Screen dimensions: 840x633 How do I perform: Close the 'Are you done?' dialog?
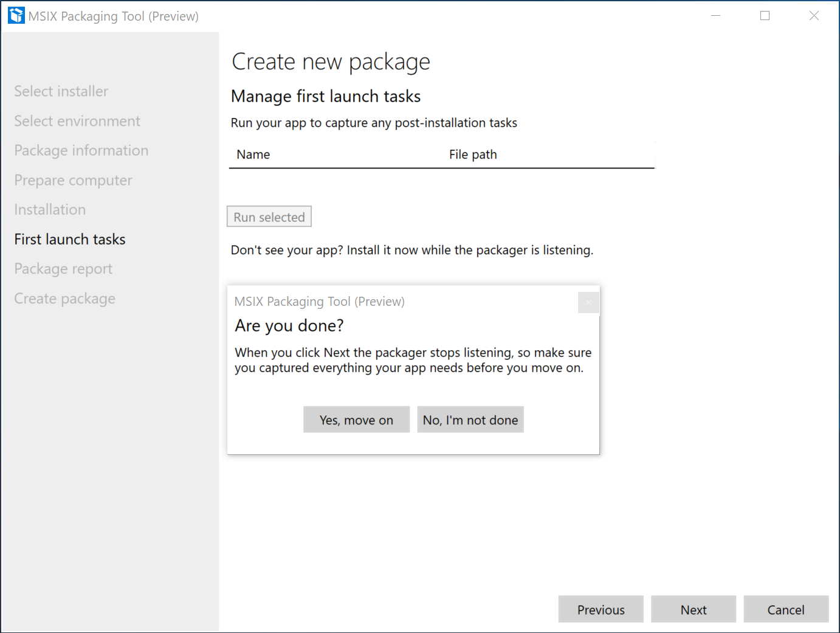(x=588, y=302)
